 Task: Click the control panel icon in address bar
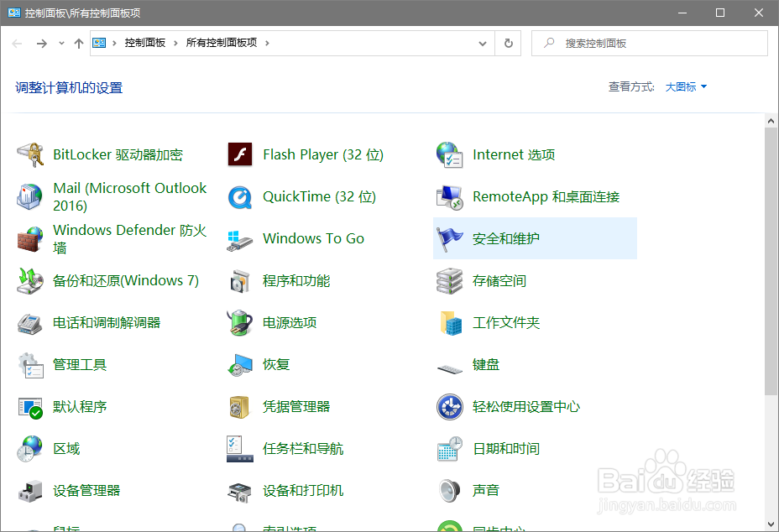pos(99,44)
